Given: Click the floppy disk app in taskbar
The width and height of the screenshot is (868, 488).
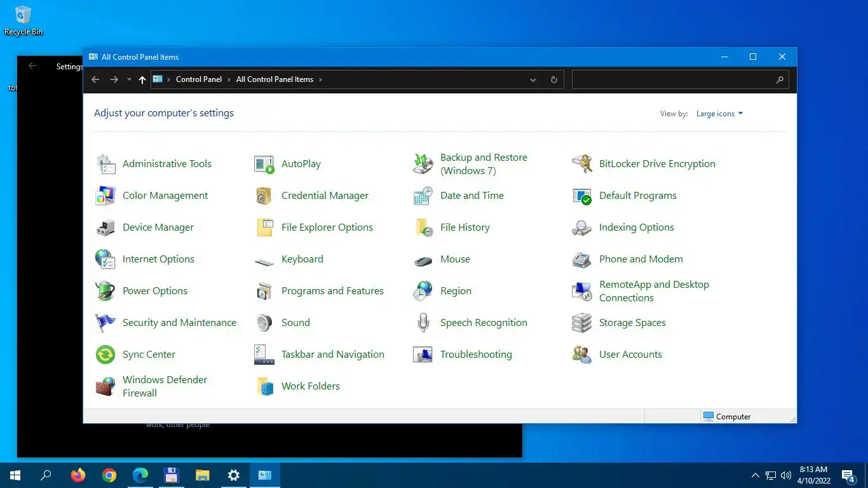Looking at the screenshot, I should point(171,475).
